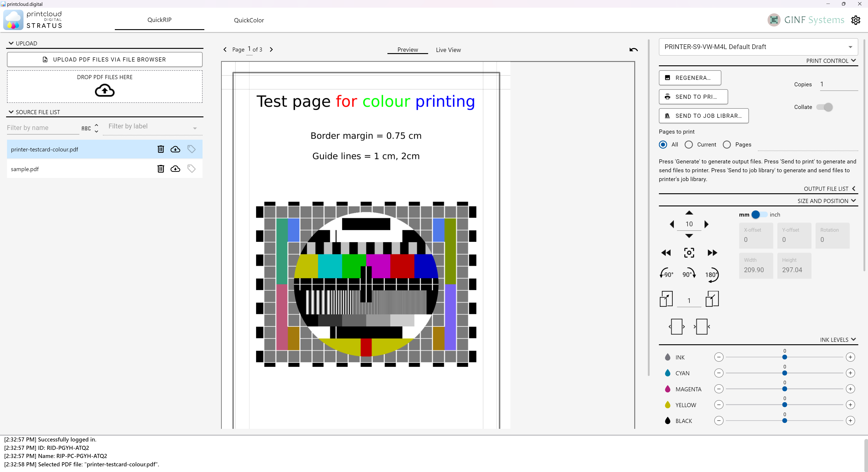Toggle mm/inch unit switch
The width and height of the screenshot is (868, 472).
[759, 215]
